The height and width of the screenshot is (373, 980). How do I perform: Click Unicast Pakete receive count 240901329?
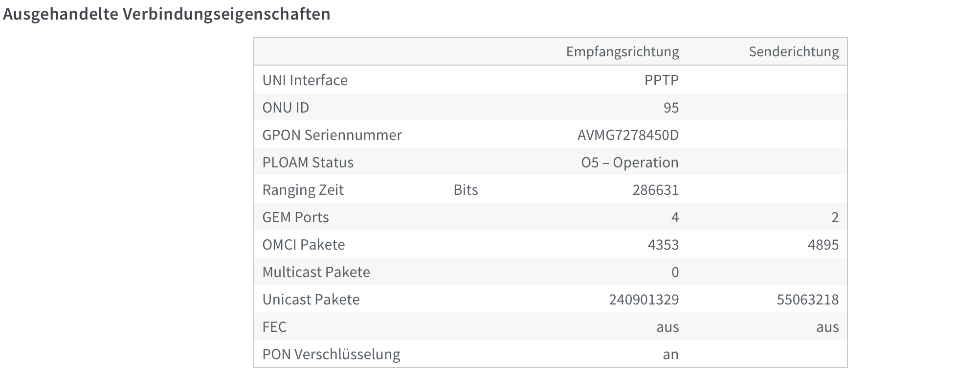point(644,299)
